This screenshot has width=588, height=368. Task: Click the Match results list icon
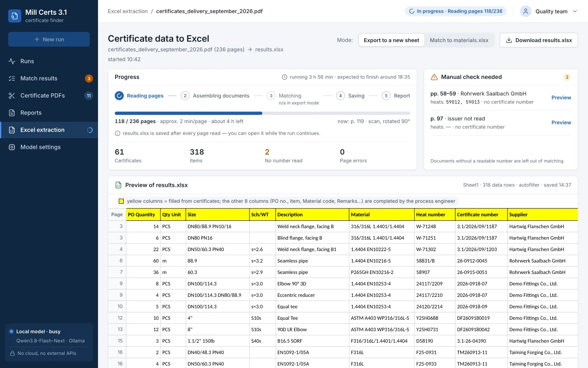click(x=12, y=79)
